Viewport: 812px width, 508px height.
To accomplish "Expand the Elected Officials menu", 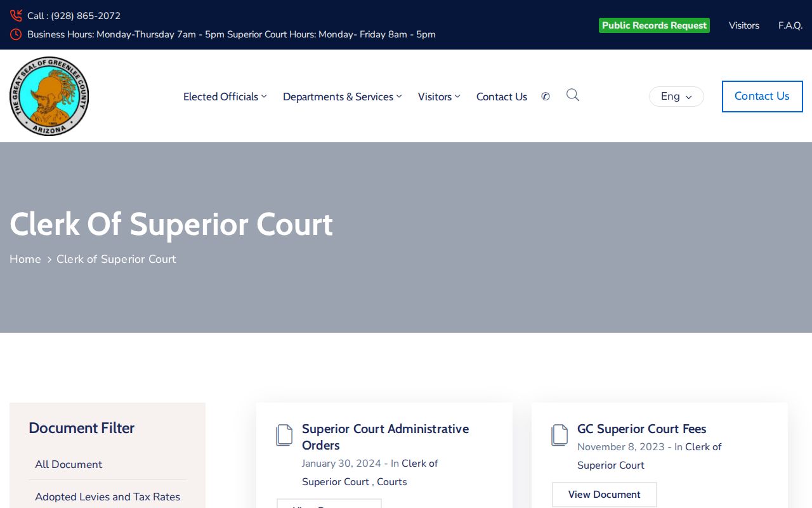I will click(225, 97).
